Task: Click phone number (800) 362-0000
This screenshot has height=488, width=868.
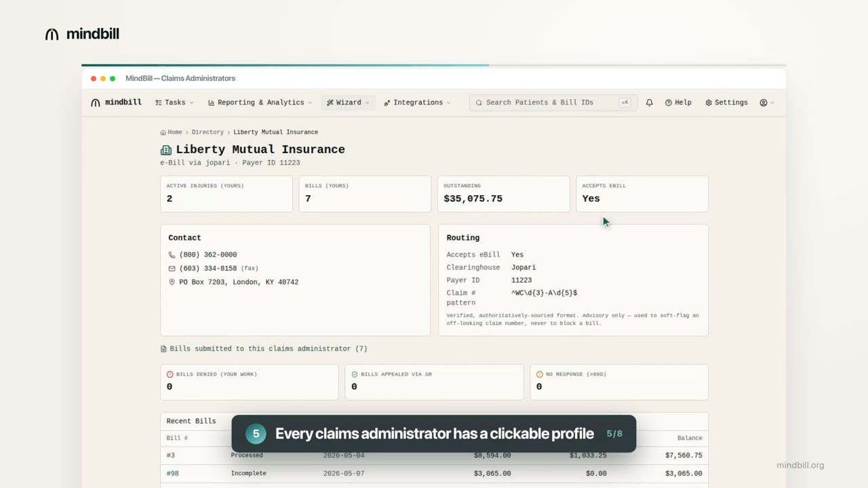Action: 208,255
